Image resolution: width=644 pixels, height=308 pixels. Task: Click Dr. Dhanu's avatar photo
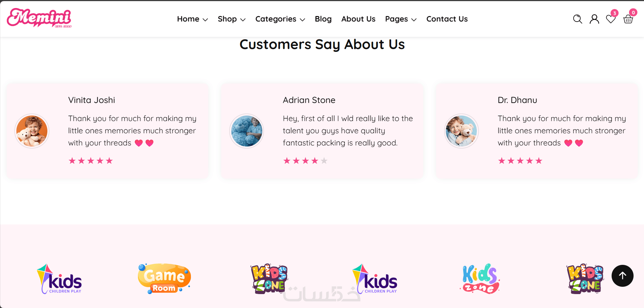[461, 131]
